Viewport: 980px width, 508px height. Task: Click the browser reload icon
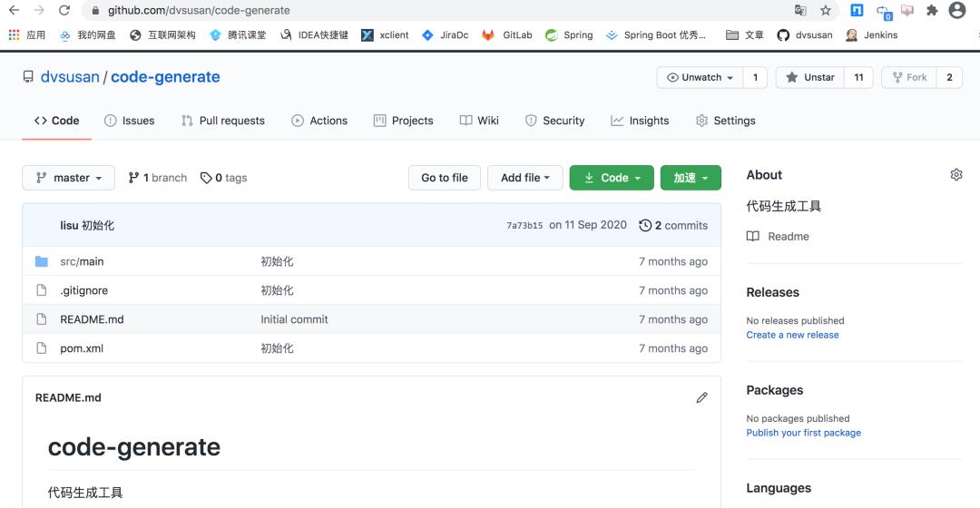[x=64, y=11]
